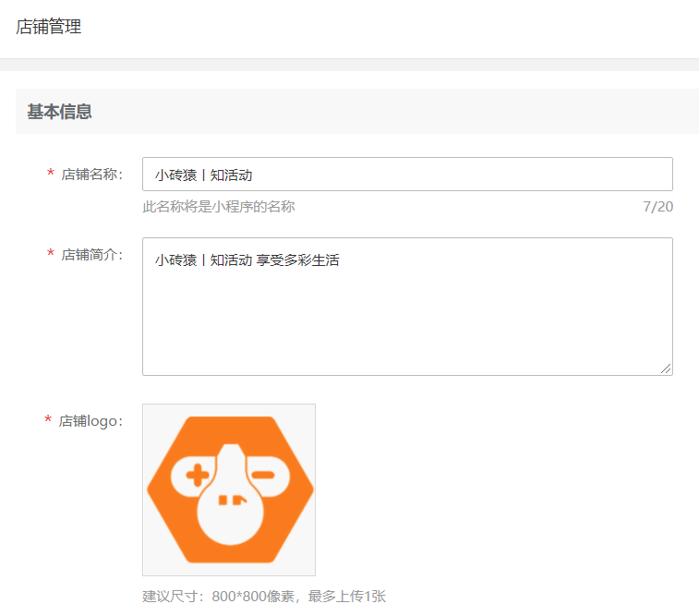Click the orange monkey logo thumbnail
699x616 pixels.
(229, 489)
